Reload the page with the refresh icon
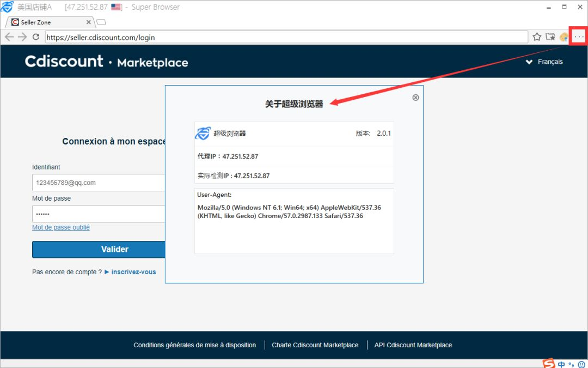 pyautogui.click(x=36, y=37)
